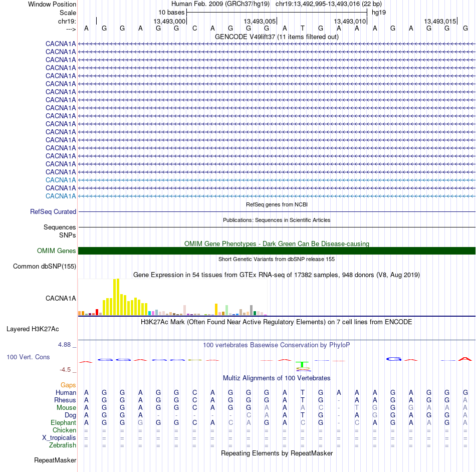Viewport: 476px width, 472px height.
Task: Click the Scale track label
Action: pos(68,13)
